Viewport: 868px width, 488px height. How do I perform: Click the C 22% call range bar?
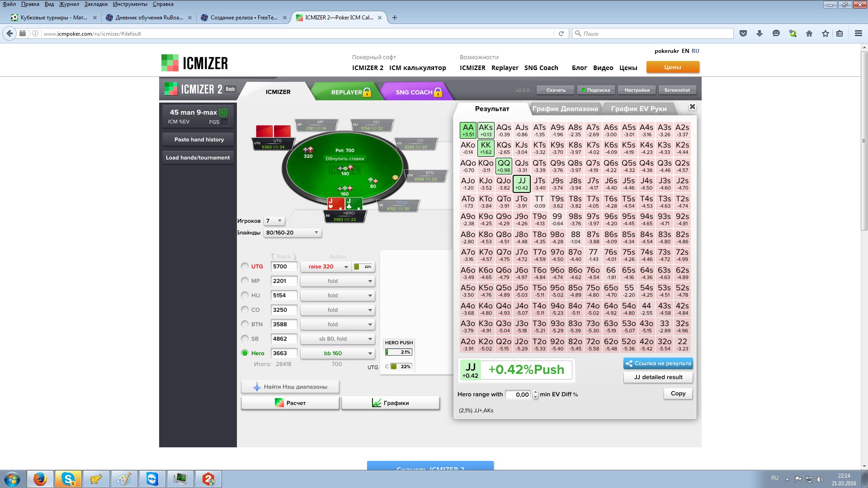pyautogui.click(x=401, y=366)
